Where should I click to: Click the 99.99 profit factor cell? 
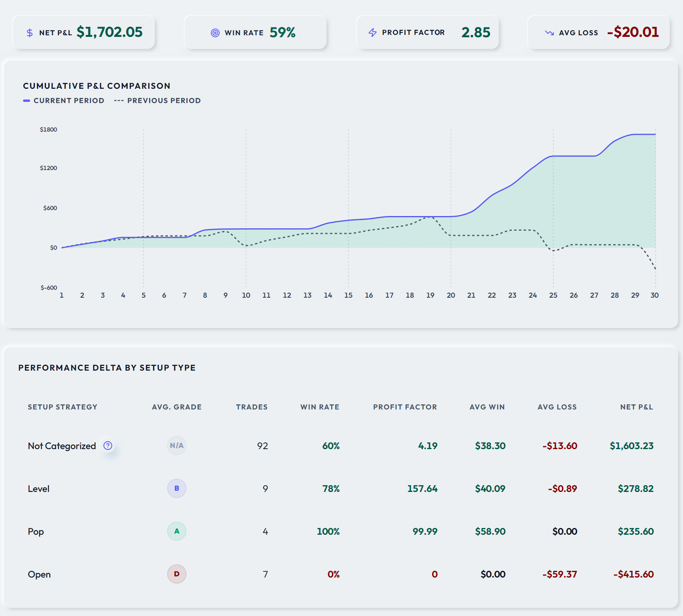pyautogui.click(x=425, y=532)
